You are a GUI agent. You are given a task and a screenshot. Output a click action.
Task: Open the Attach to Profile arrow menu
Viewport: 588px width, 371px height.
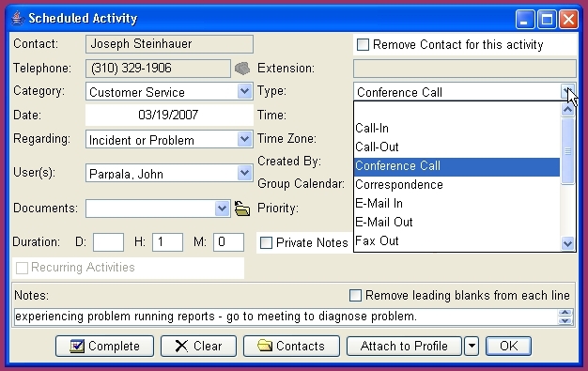pyautogui.click(x=472, y=346)
